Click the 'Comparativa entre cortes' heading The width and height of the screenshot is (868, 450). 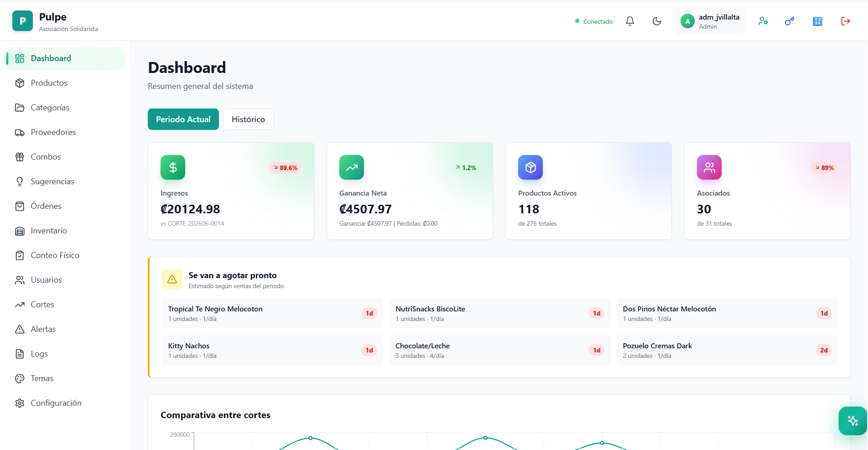215,415
